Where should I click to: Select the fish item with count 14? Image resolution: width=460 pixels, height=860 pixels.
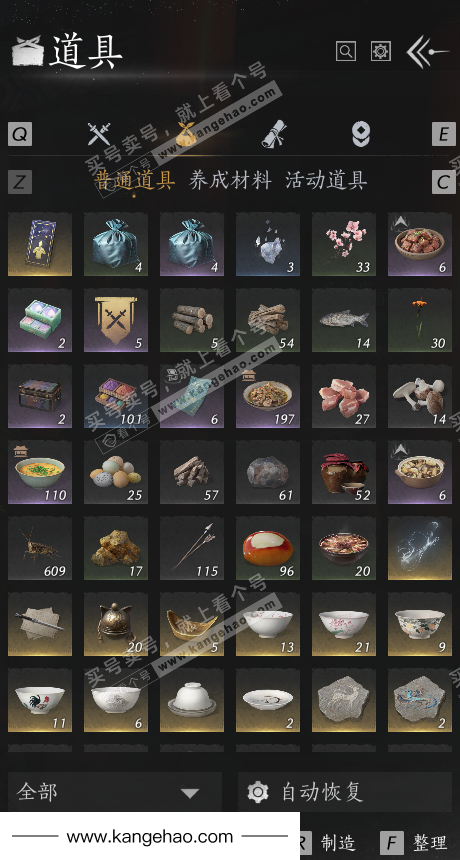344,320
